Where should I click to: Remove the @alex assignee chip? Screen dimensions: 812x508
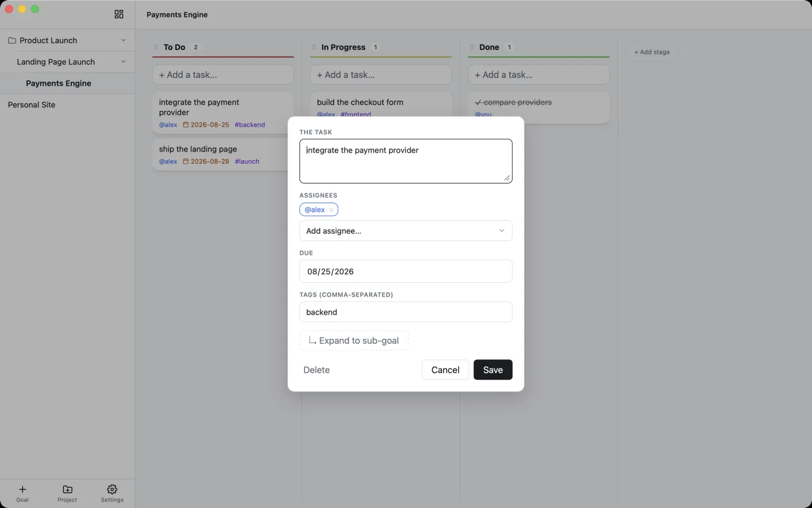(331, 210)
